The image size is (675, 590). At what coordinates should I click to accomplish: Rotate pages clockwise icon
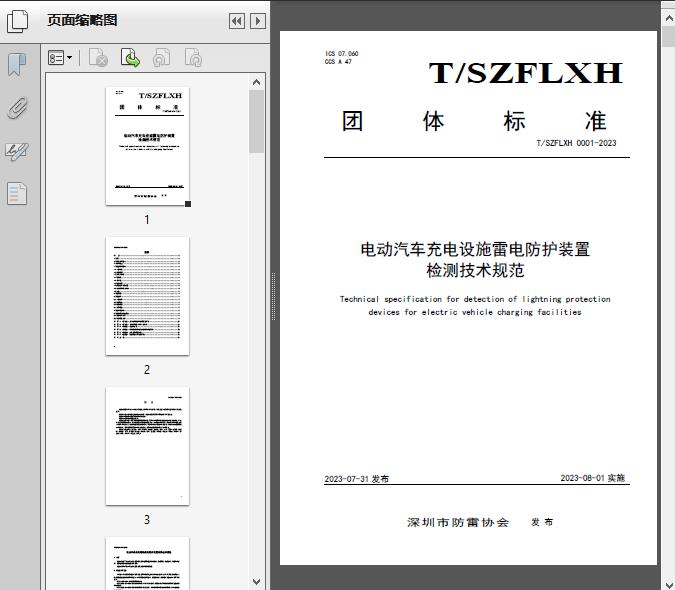[x=193, y=58]
